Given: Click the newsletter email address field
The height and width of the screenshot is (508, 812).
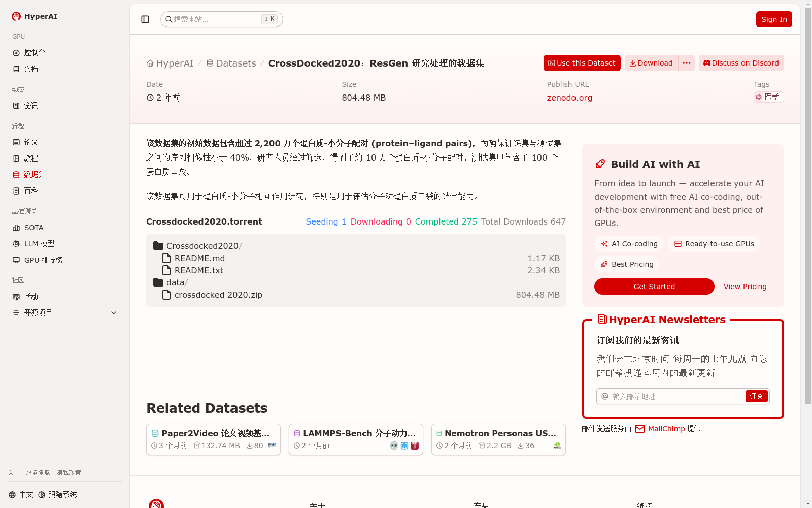Looking at the screenshot, I should pos(670,396).
